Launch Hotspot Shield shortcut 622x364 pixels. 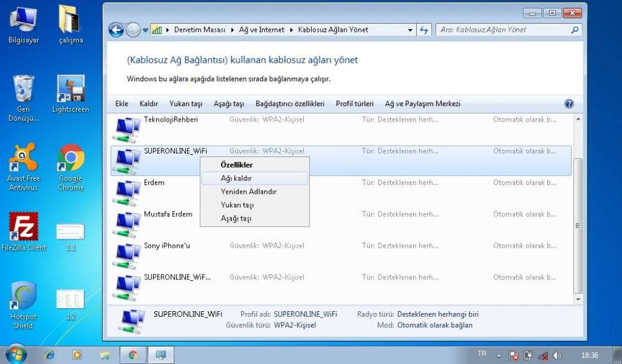pyautogui.click(x=24, y=306)
